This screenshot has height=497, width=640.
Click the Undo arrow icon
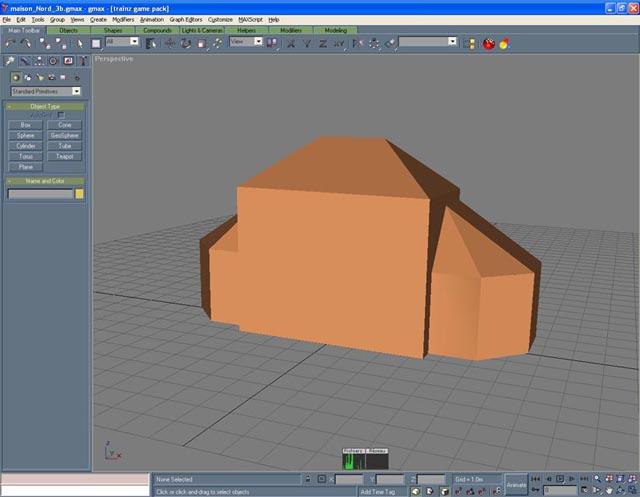click(x=10, y=43)
